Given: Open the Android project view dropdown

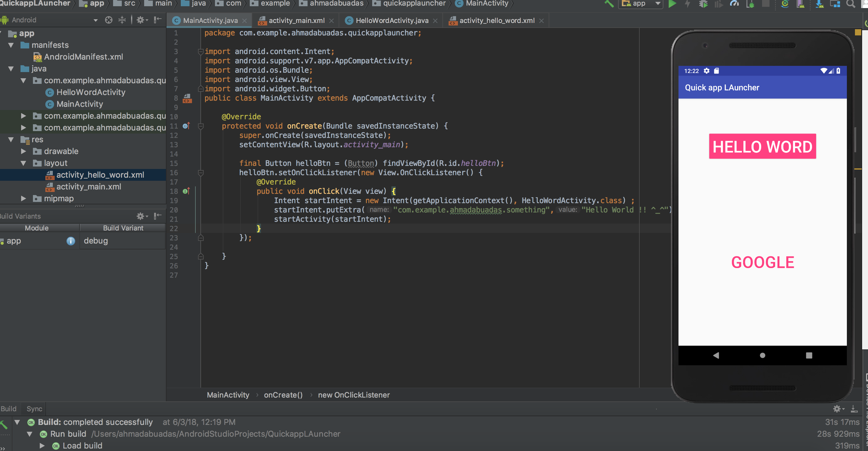Looking at the screenshot, I should (95, 20).
